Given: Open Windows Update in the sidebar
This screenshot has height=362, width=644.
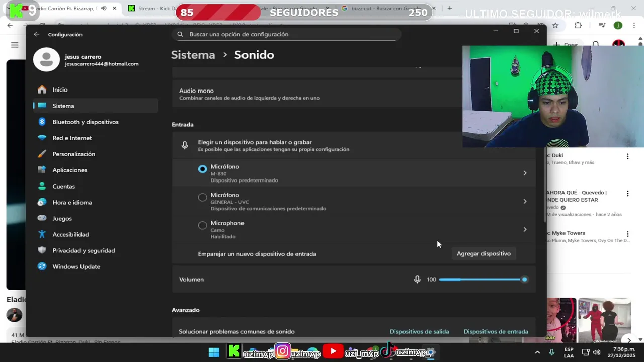Looking at the screenshot, I should click(96, 266).
